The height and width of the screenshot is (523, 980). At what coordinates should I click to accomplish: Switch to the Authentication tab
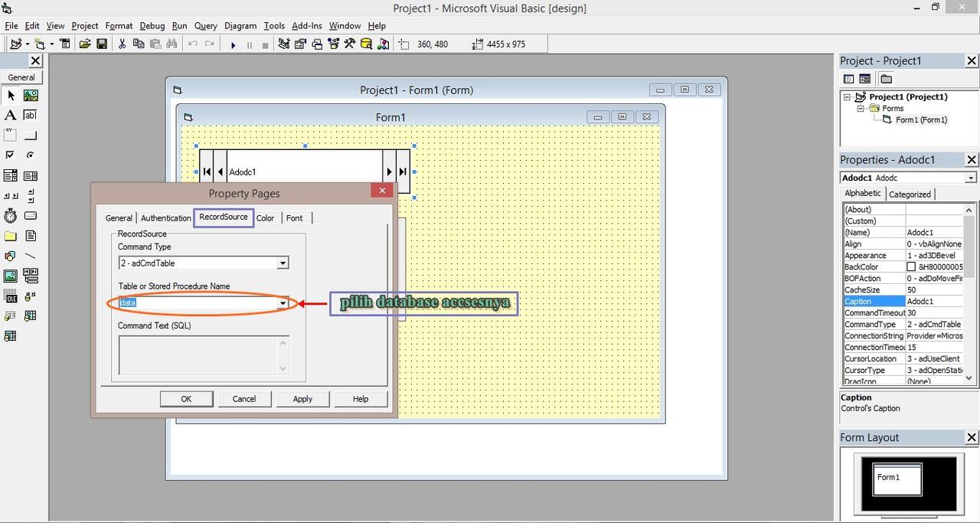click(165, 218)
